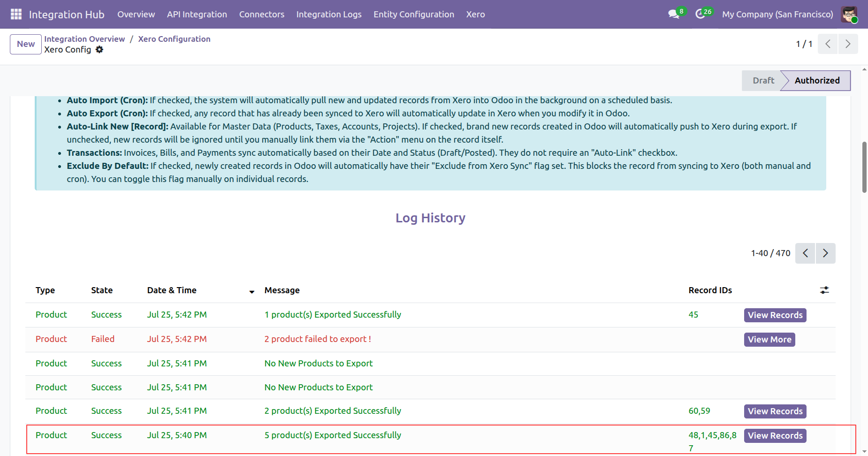The width and height of the screenshot is (868, 456).
Task: Sort by Date & Time caret
Action: point(251,292)
